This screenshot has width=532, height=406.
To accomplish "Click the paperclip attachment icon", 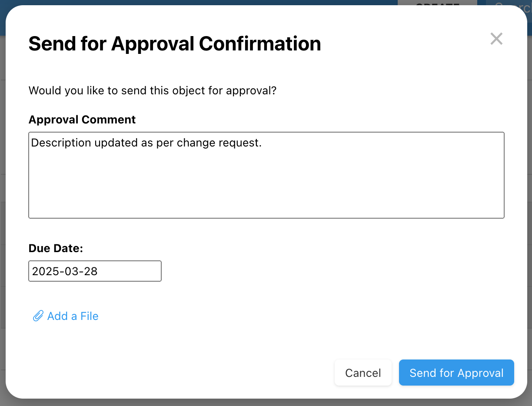I will (38, 316).
